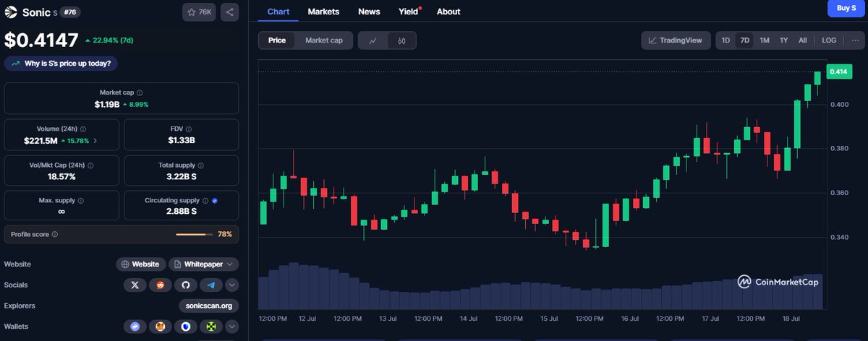868x341 pixels.
Task: Select the 1M time range
Action: 764,40
